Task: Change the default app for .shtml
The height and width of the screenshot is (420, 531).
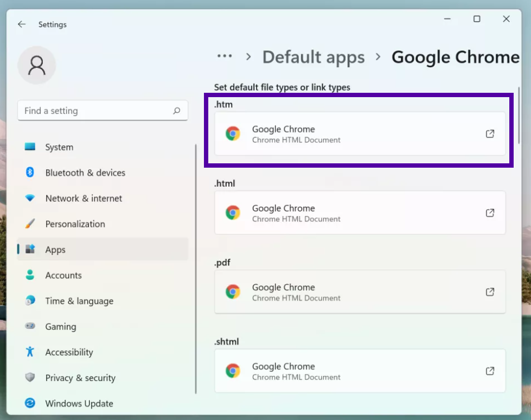Action: (360, 371)
